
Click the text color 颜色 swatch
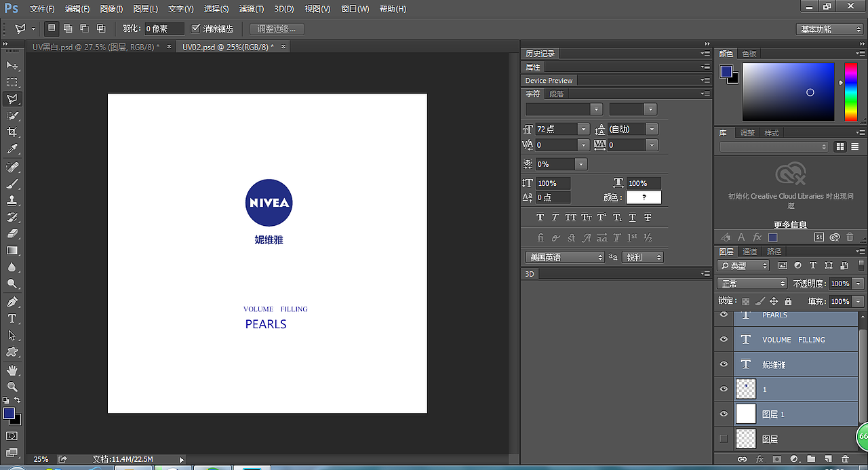pos(644,197)
